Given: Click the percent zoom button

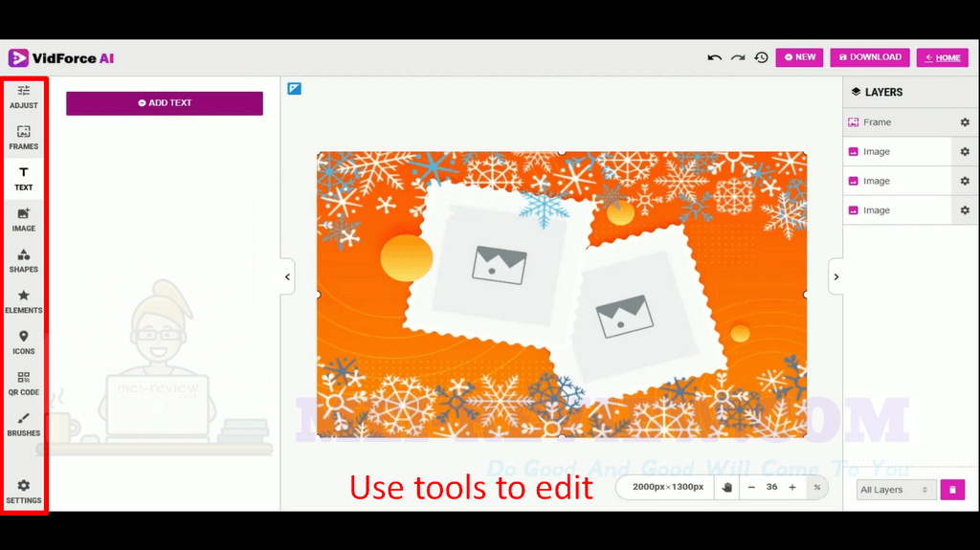Looking at the screenshot, I should pos(817,488).
